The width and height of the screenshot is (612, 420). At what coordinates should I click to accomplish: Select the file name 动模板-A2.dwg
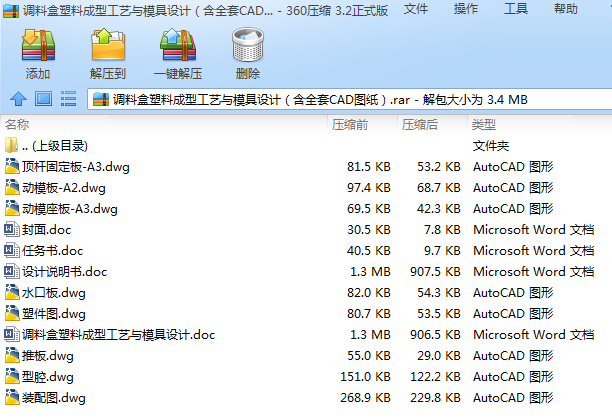(x=64, y=188)
